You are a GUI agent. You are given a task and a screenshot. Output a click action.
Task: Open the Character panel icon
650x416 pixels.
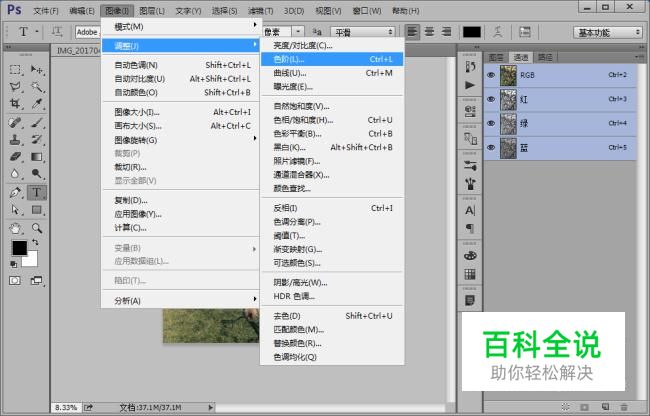pyautogui.click(x=470, y=210)
